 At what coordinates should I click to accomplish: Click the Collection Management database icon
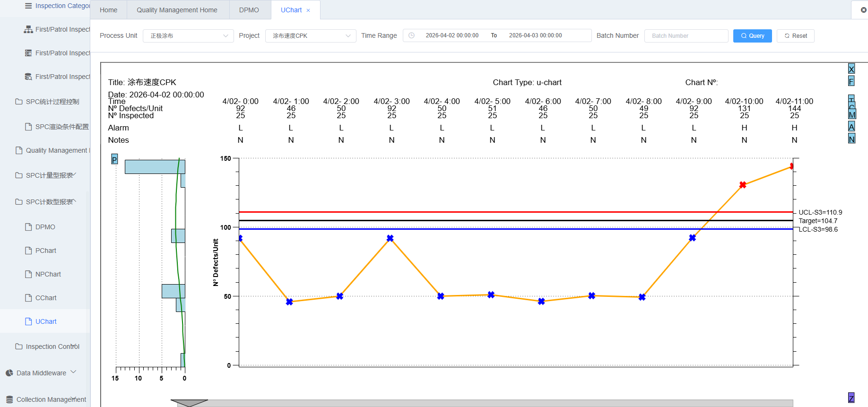tap(9, 399)
